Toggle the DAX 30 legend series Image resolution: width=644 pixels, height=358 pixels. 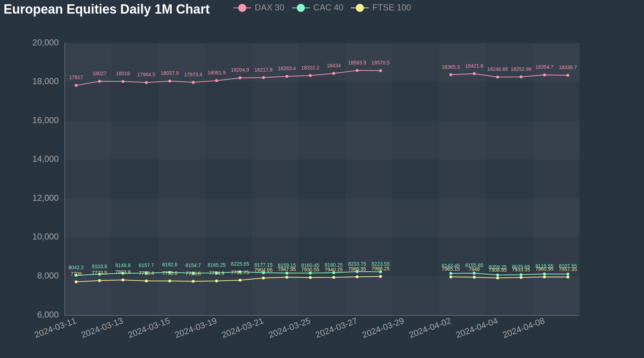[x=259, y=8]
